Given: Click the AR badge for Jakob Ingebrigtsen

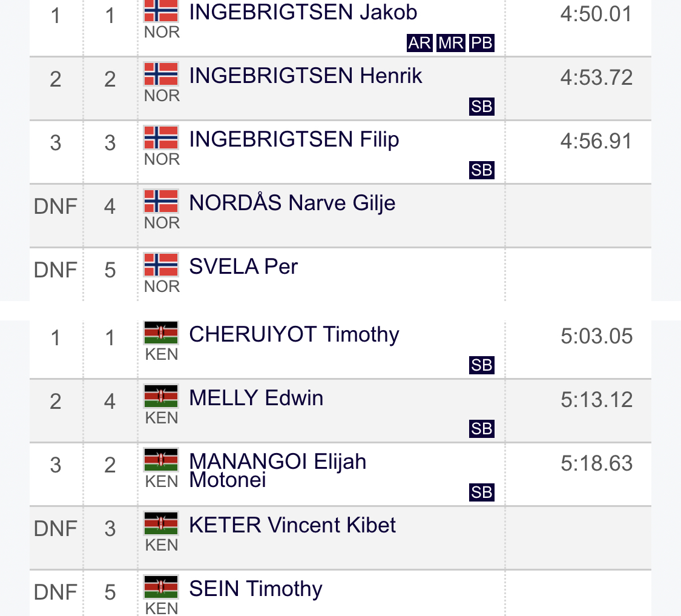Looking at the screenshot, I should click(419, 44).
